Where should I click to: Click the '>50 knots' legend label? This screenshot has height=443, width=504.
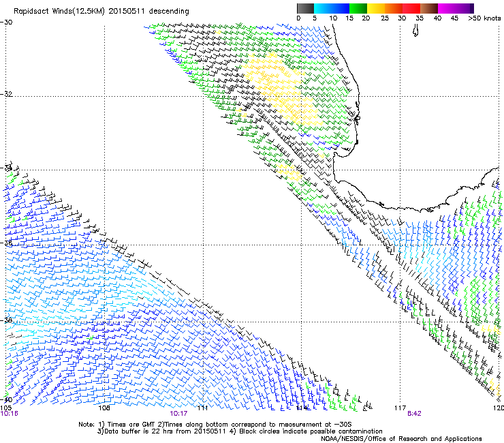[484, 18]
